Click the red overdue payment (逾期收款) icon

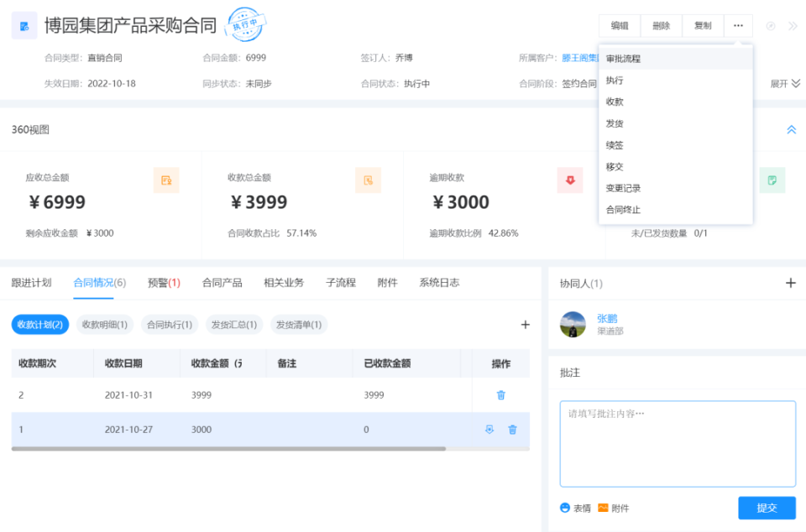570,180
